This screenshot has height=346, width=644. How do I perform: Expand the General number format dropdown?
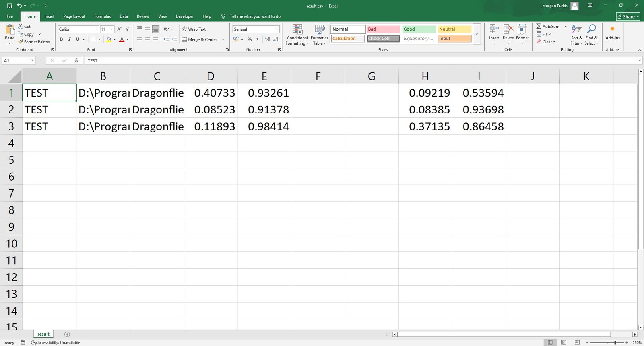pos(277,29)
